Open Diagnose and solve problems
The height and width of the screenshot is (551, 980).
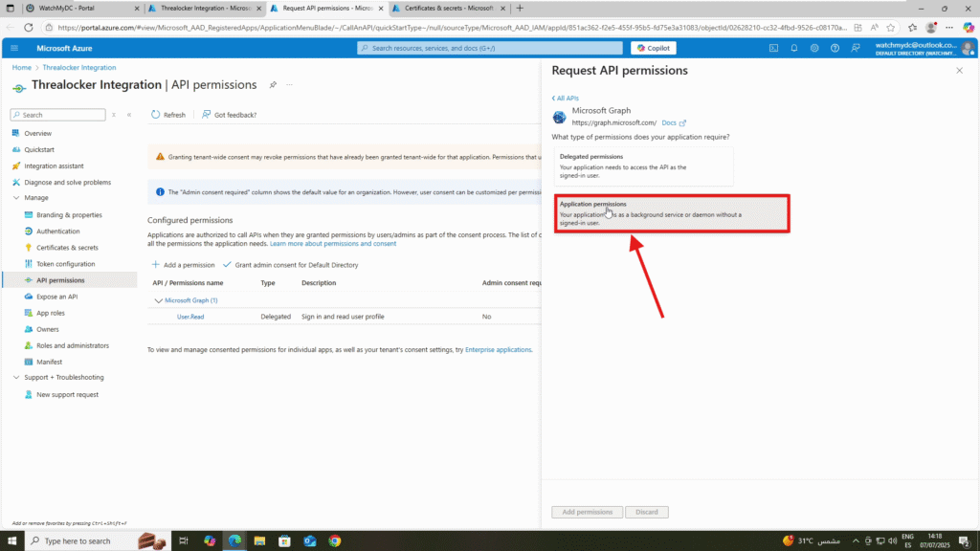tap(68, 182)
